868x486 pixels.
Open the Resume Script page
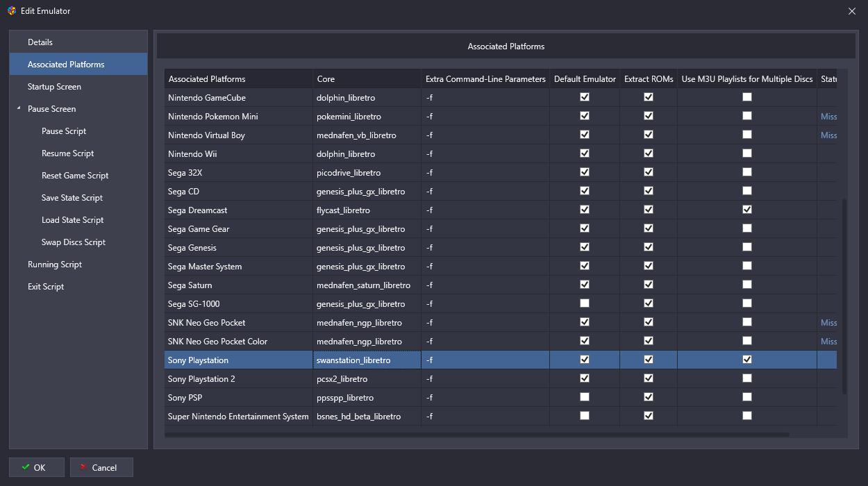click(78, 153)
